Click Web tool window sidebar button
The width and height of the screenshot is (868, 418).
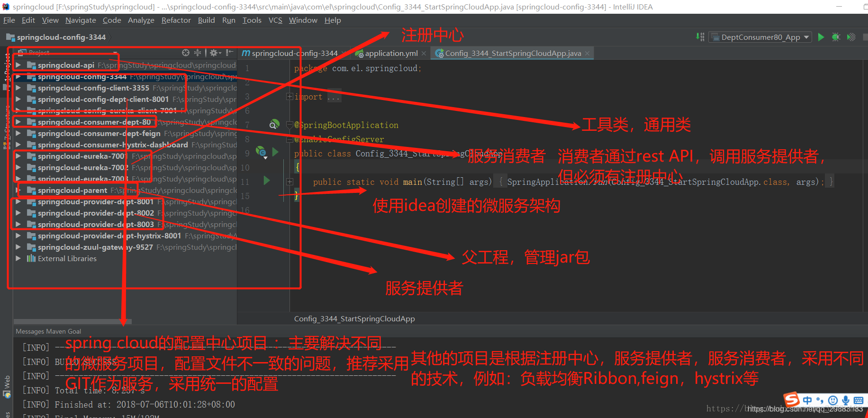point(7,387)
